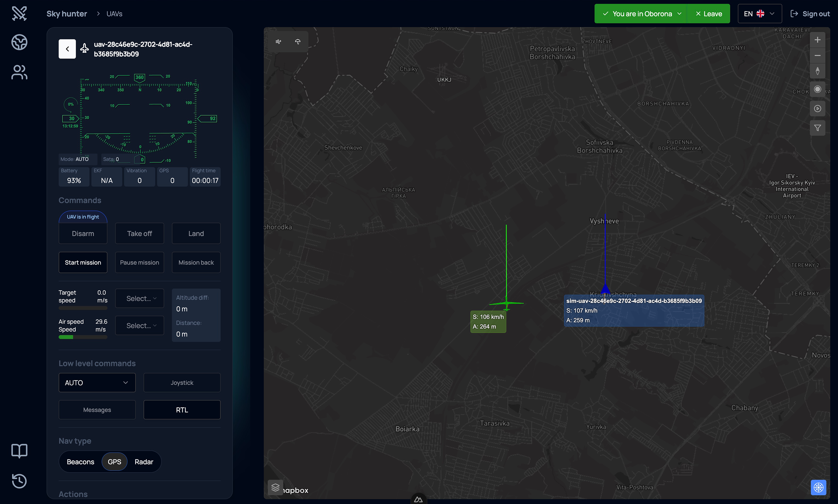Reset map bearing with the compass icon
Image resolution: width=838 pixels, height=504 pixels.
tap(817, 71)
